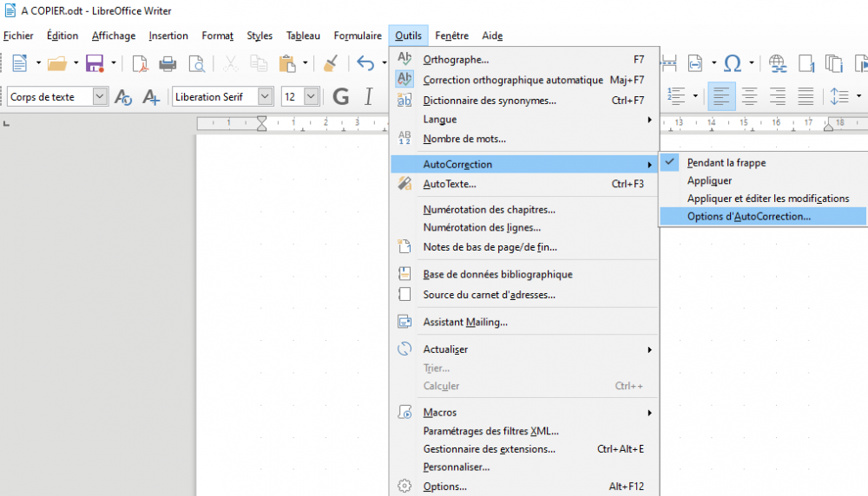Toggle 'Correction orthographique automatique' option
868x496 pixels.
[x=512, y=80]
